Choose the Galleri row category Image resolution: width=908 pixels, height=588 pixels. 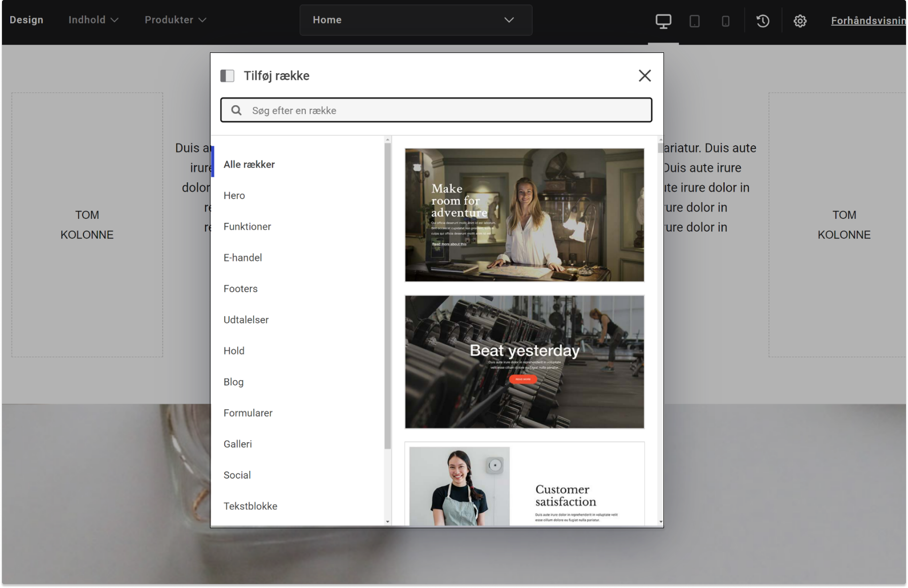coord(238,444)
